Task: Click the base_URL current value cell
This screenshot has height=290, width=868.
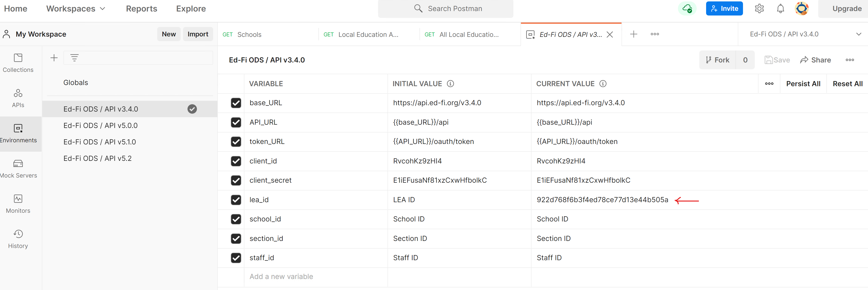Action: (x=699, y=103)
